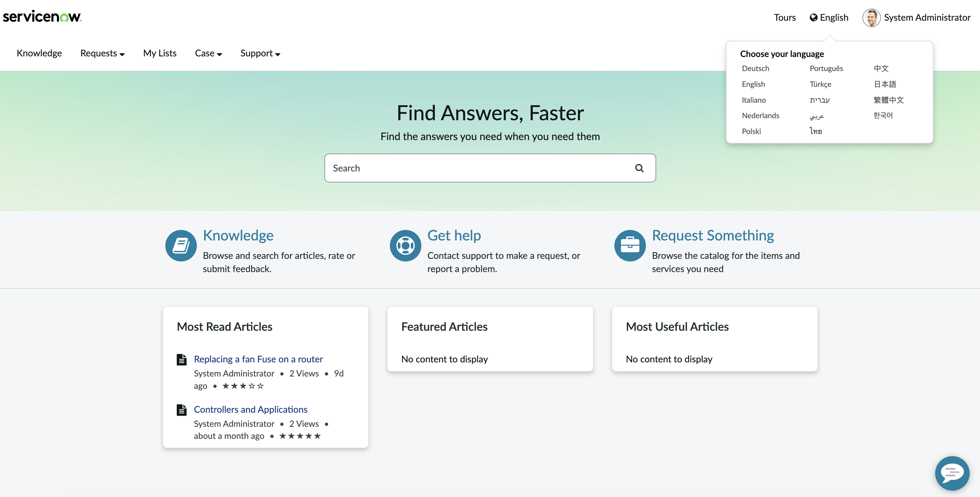Select Thai ไทย language

point(815,131)
